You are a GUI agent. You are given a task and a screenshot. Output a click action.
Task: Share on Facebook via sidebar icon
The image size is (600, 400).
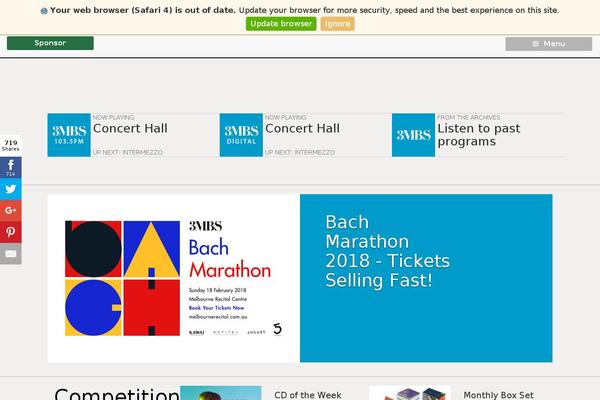[11, 168]
